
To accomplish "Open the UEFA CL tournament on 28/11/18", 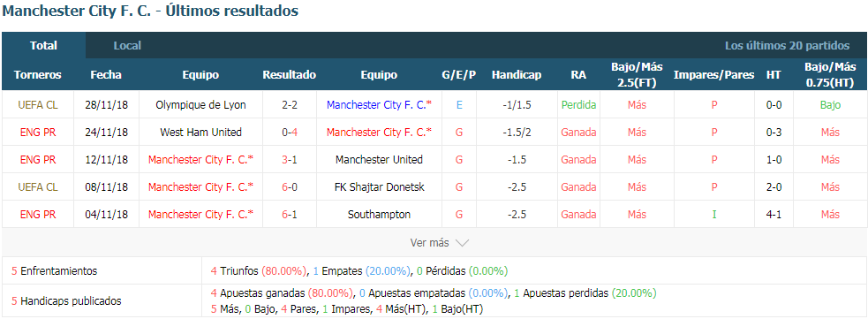I will pos(38,104).
